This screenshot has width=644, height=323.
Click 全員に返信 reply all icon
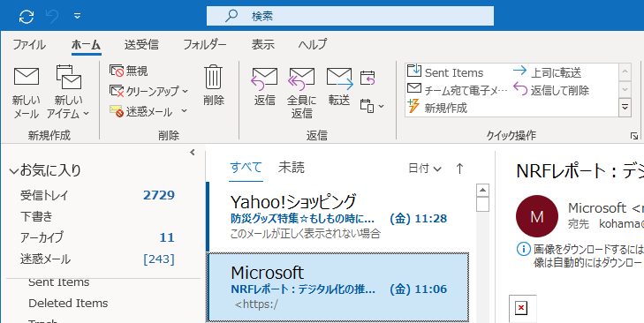click(302, 79)
